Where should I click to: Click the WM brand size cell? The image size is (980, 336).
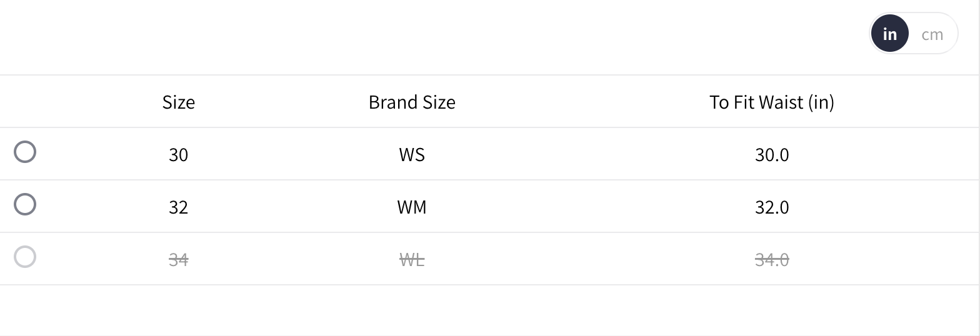pos(412,207)
